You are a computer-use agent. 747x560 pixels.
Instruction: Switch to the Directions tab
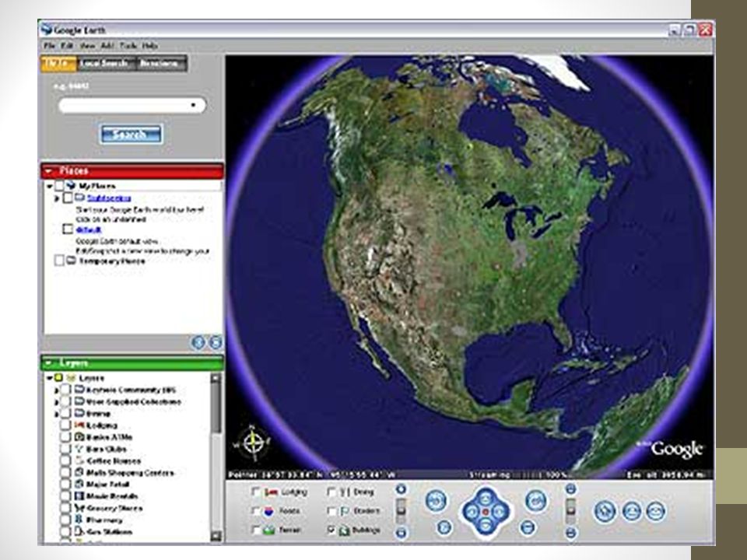[x=161, y=63]
